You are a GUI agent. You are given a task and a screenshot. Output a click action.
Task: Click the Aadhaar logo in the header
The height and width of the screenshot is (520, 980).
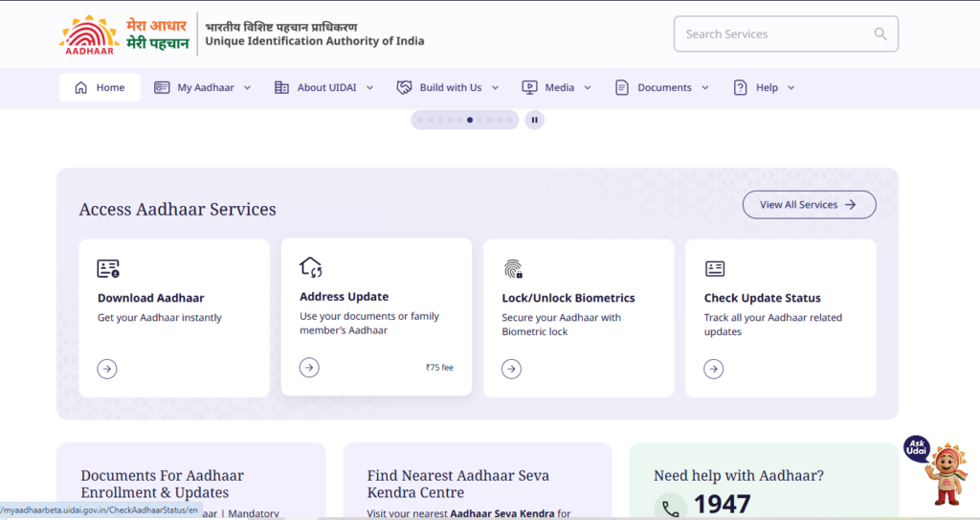coord(89,34)
